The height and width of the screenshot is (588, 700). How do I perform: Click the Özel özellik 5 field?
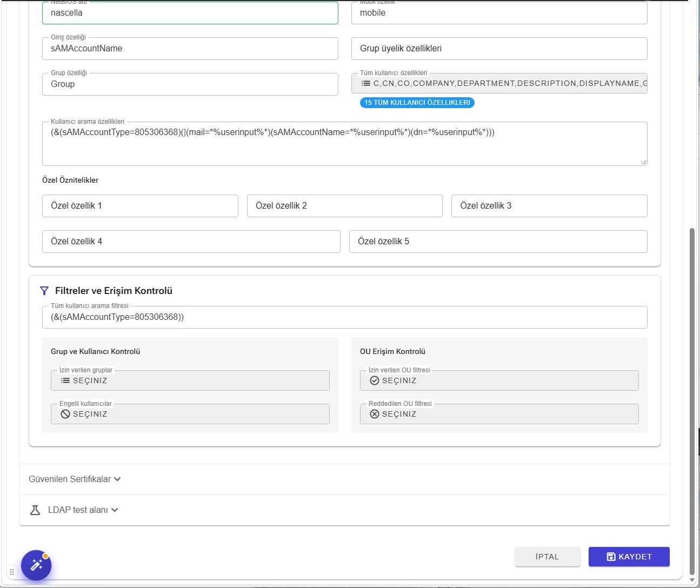click(498, 242)
